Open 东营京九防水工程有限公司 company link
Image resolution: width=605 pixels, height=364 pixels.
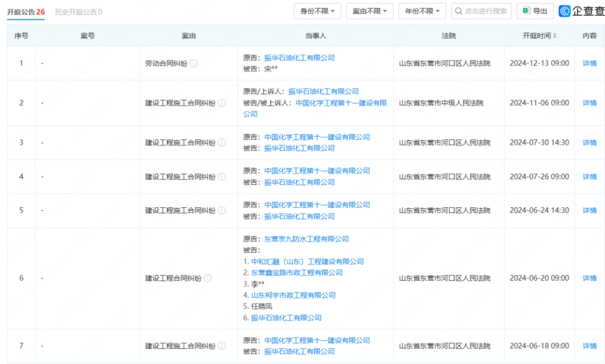(306, 239)
